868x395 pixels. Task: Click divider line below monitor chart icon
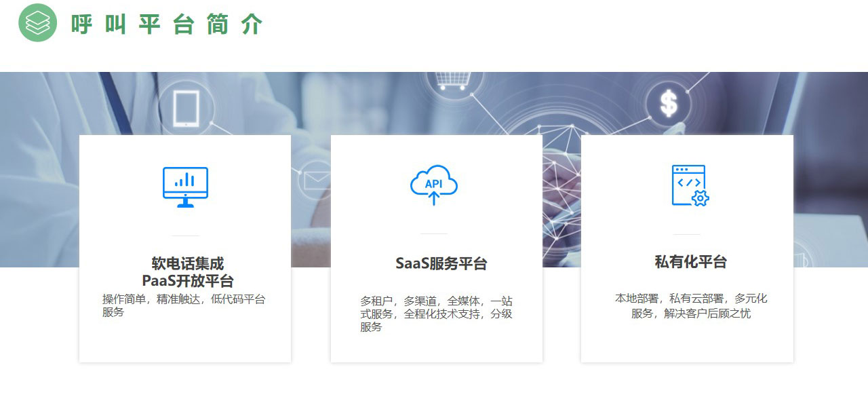point(185,236)
